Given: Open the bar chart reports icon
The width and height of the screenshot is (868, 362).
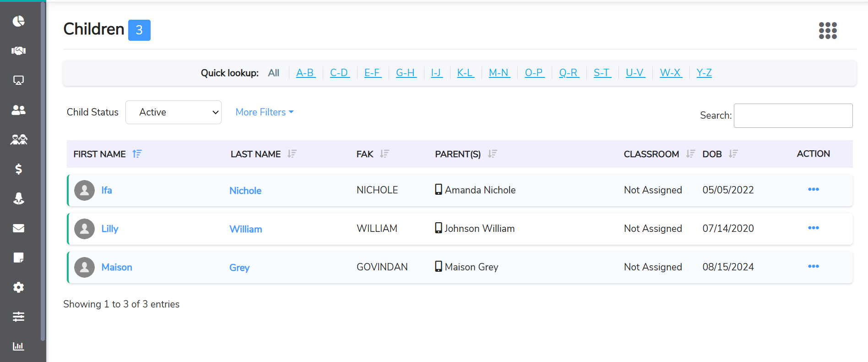Looking at the screenshot, I should (18, 346).
